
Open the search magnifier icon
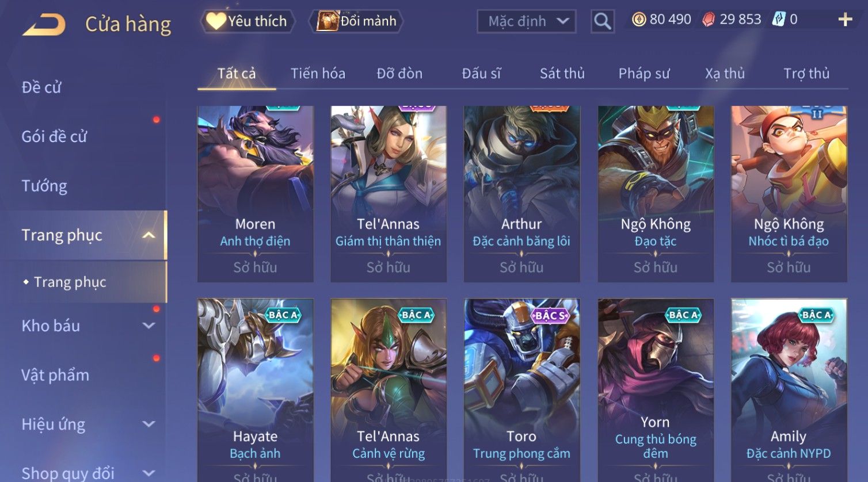603,22
